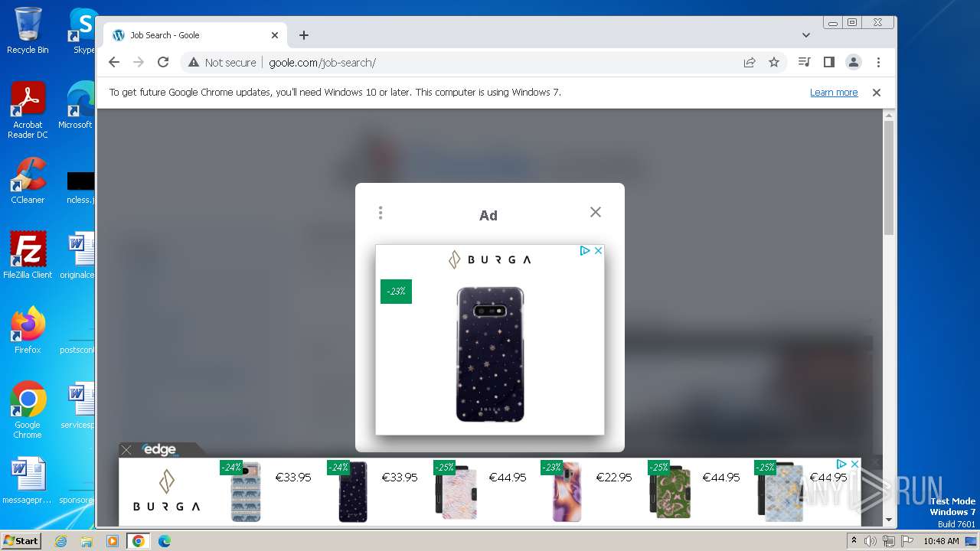
Task: Launch Internet Explorer from taskbar
Action: [60, 541]
